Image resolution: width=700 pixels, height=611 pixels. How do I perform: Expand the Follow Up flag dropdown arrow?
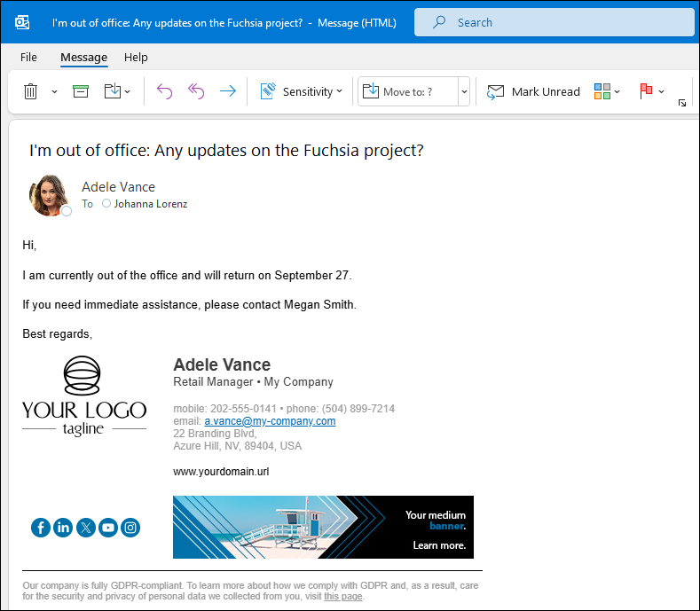pyautogui.click(x=662, y=91)
